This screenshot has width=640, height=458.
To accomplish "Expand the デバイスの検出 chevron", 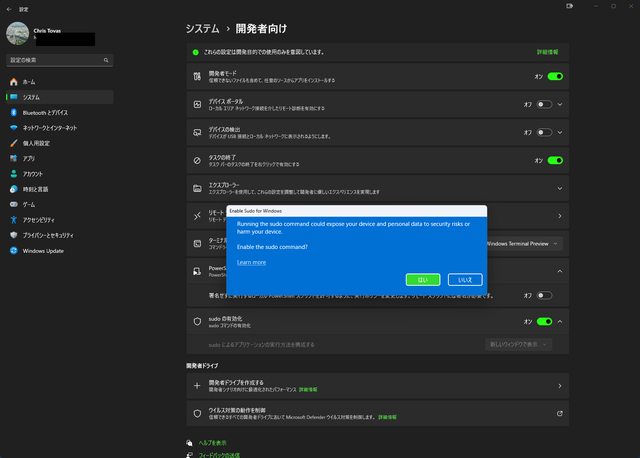I will tap(559, 132).
